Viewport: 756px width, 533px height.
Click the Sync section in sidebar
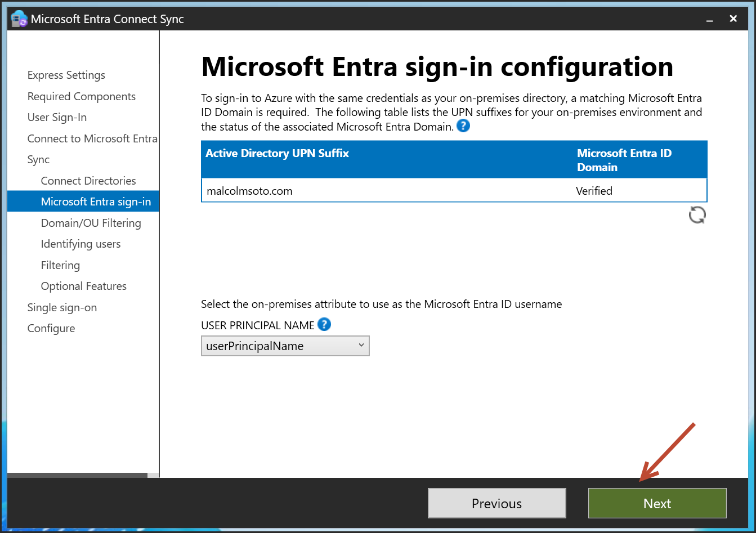38,160
